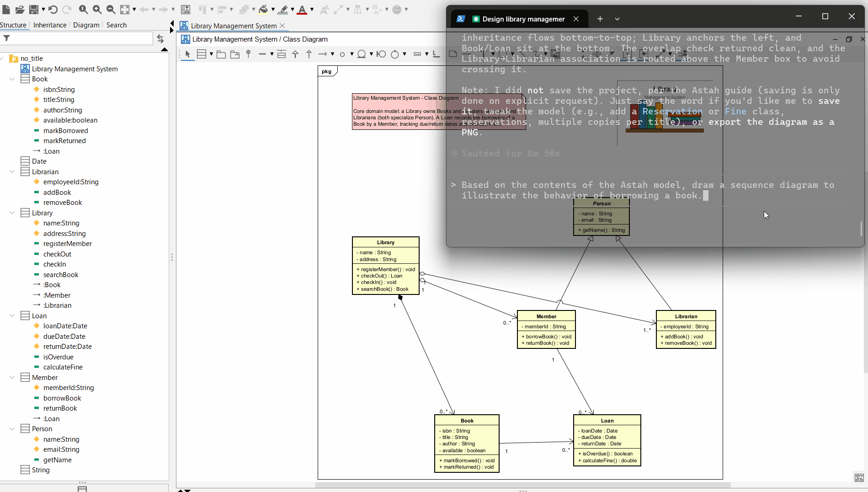Image resolution: width=868 pixels, height=492 pixels.
Task: Zoom out of the diagram
Action: click(x=111, y=9)
